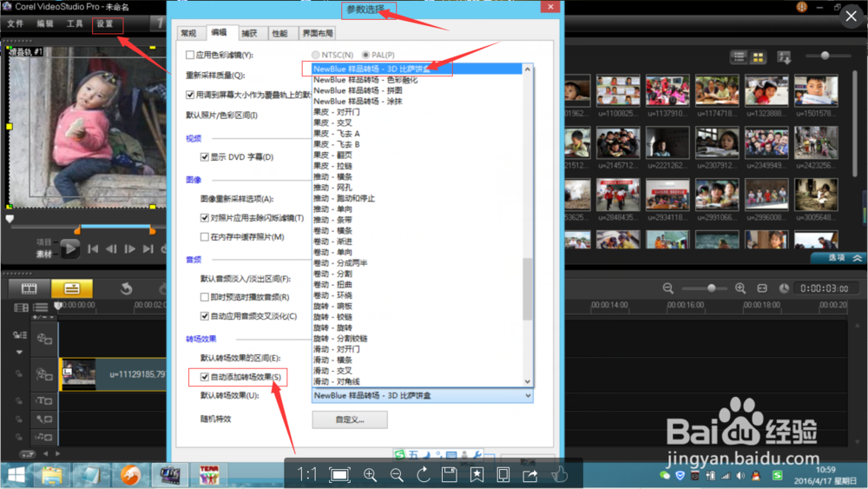This screenshot has width=868, height=489.
Task: Step forward one frame
Action: tap(129, 249)
